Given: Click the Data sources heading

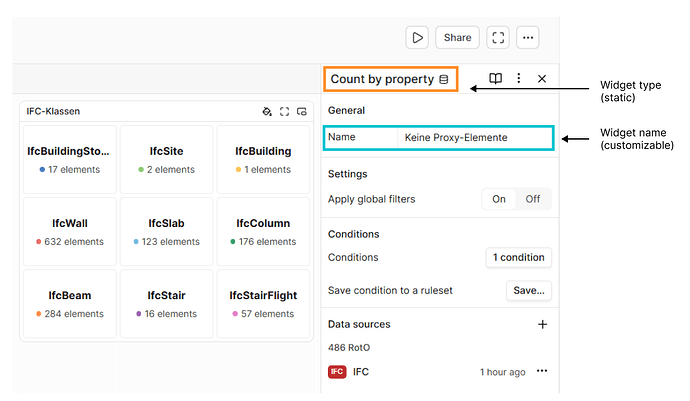Looking at the screenshot, I should click(359, 324).
